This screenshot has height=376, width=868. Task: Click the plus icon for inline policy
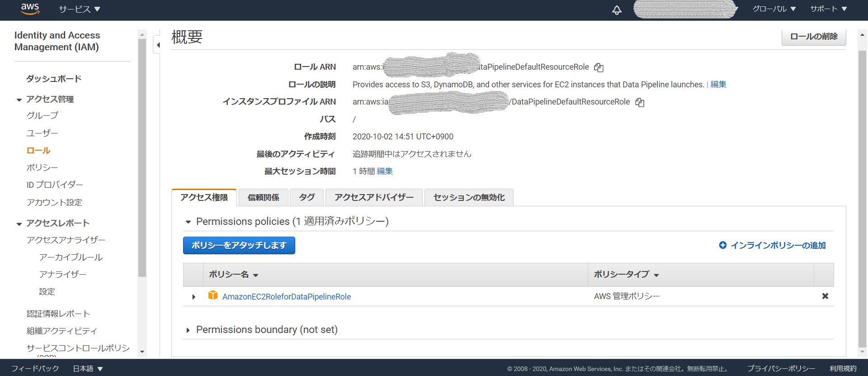722,245
